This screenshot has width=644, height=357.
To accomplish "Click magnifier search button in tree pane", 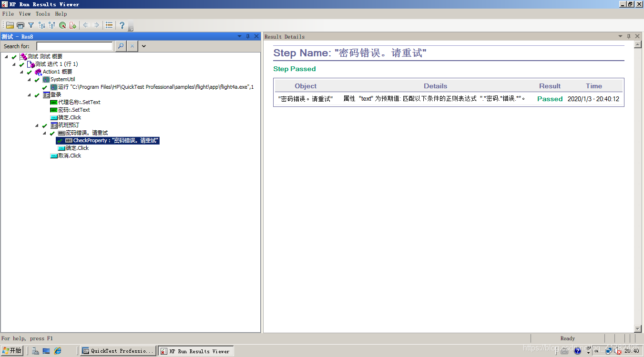I will pos(121,46).
